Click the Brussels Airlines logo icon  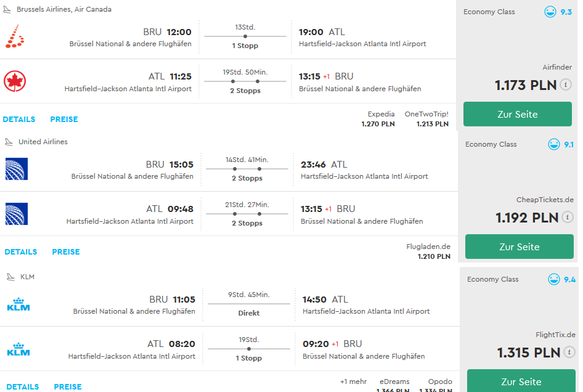[15, 36]
